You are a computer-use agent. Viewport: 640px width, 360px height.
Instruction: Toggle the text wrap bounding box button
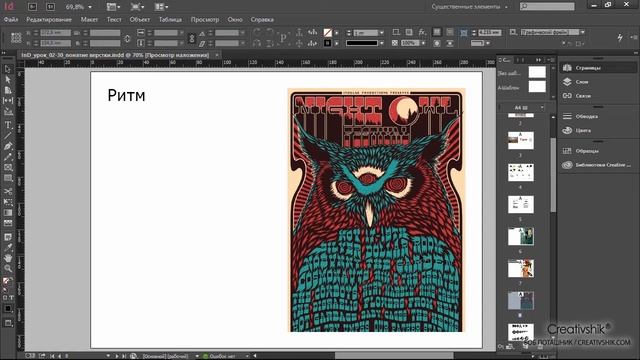coord(450,32)
